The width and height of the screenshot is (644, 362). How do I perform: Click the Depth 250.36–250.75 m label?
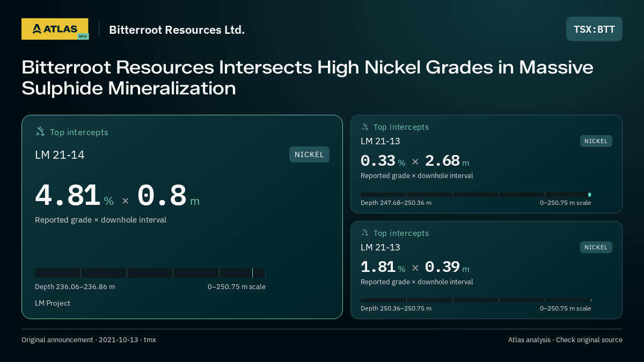point(396,308)
